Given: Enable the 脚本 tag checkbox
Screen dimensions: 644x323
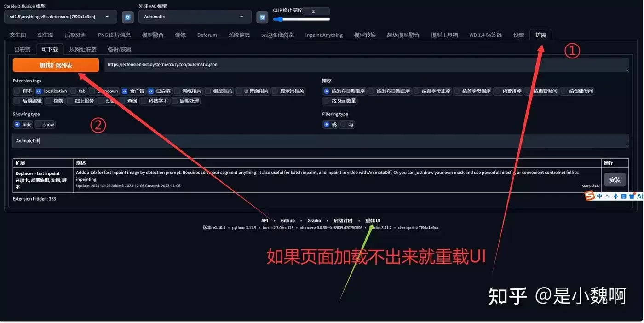Looking at the screenshot, I should [17, 91].
